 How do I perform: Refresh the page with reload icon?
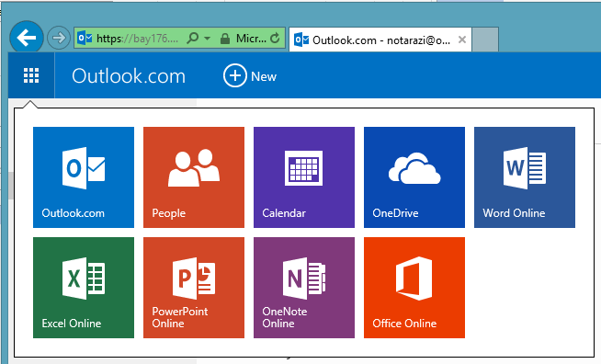coord(275,38)
